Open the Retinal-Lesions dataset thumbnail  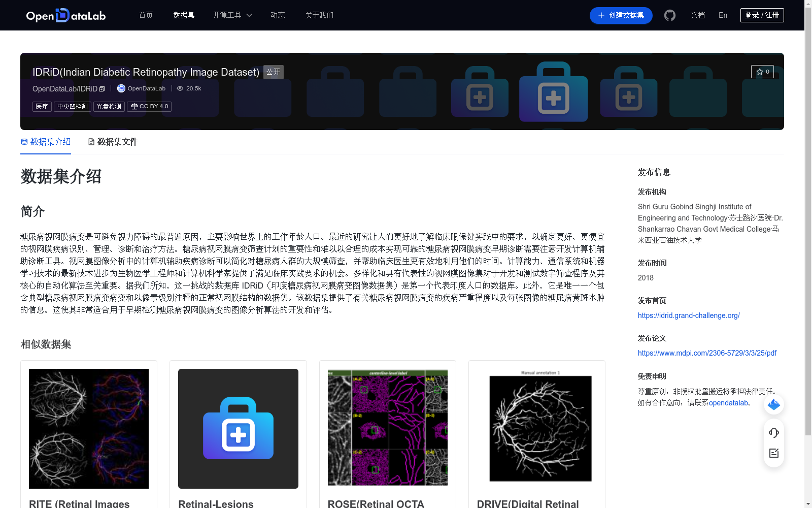coord(238,429)
